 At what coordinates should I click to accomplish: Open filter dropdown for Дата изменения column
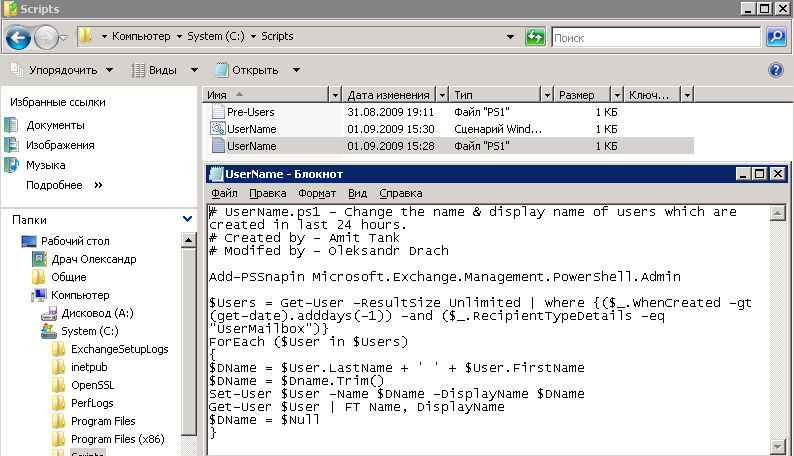tap(442, 95)
